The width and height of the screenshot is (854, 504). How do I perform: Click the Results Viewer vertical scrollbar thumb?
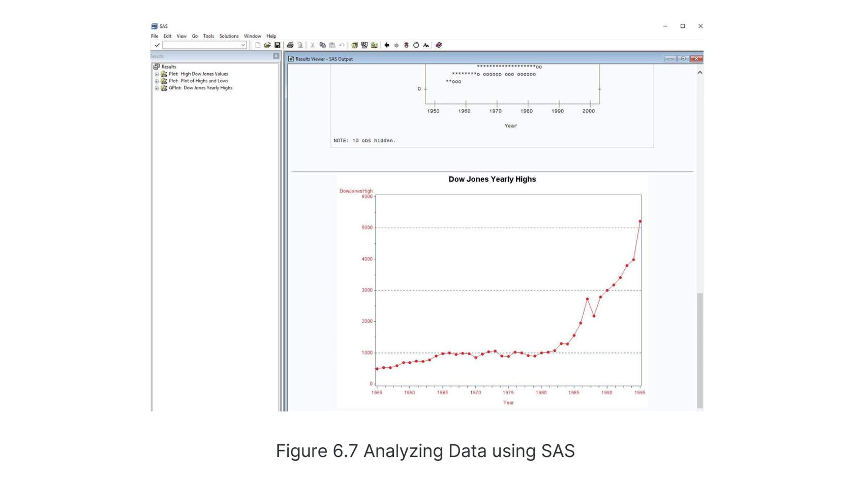700,350
